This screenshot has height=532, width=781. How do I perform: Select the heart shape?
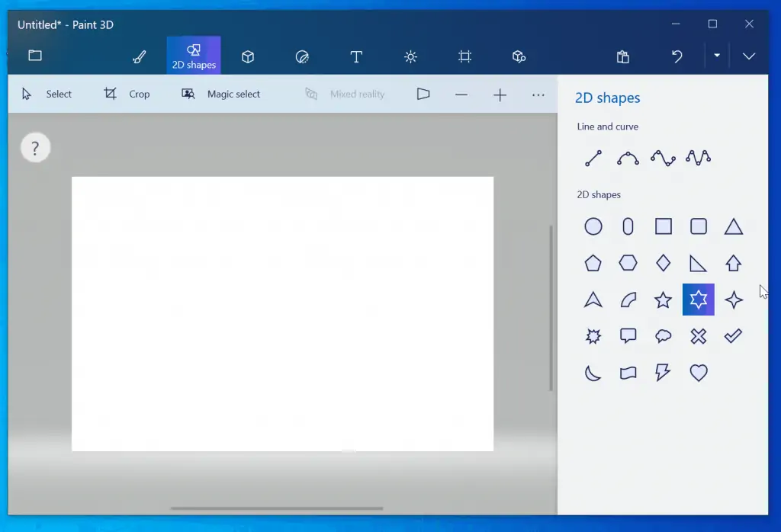(x=699, y=373)
